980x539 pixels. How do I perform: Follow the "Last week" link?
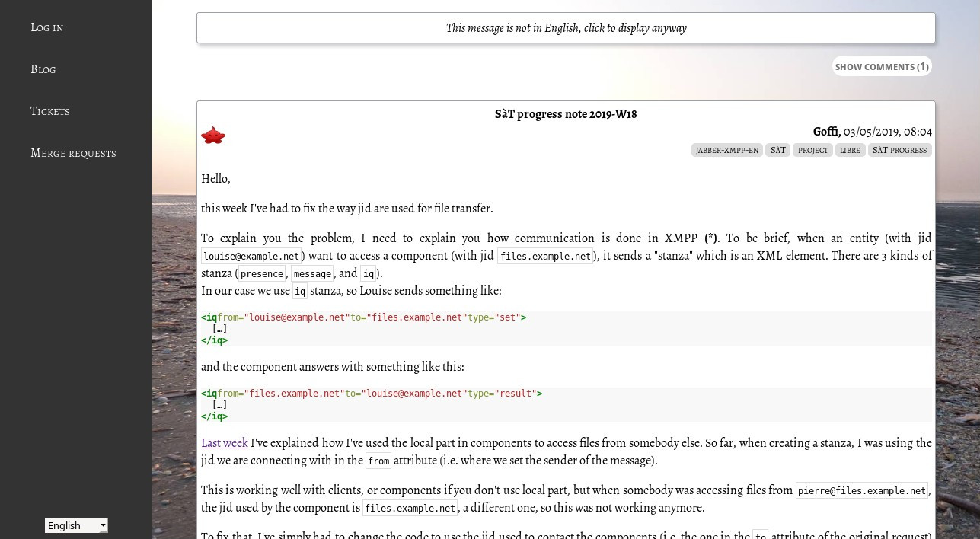click(x=225, y=443)
